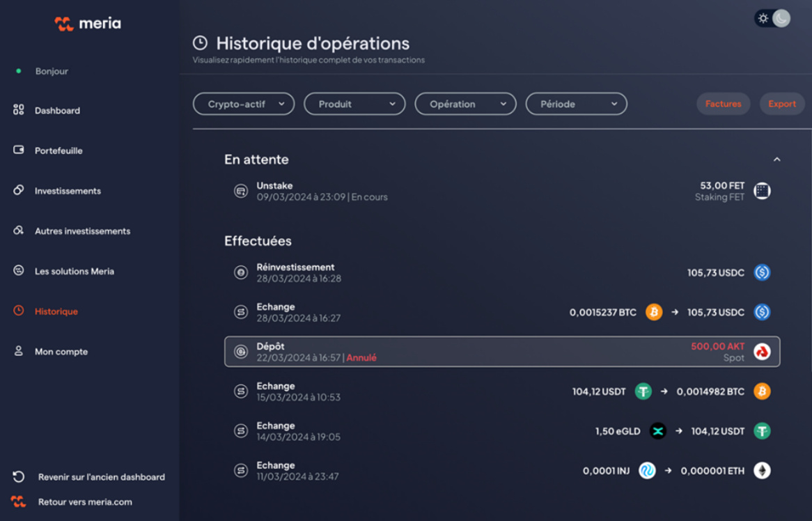Click the small meria logo beside Retour vers meria.com
Screen dimensions: 812x521
coord(19,501)
